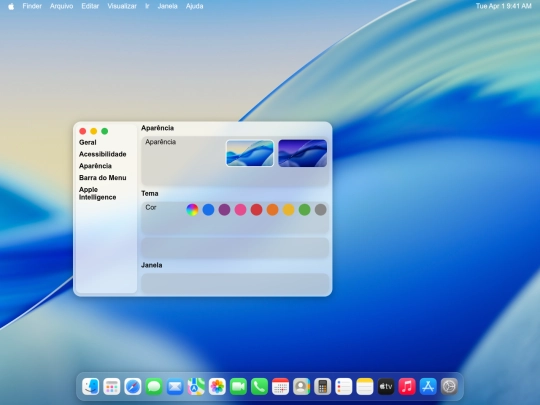
Task: Launch Apple TV from the dock
Action: tap(386, 386)
